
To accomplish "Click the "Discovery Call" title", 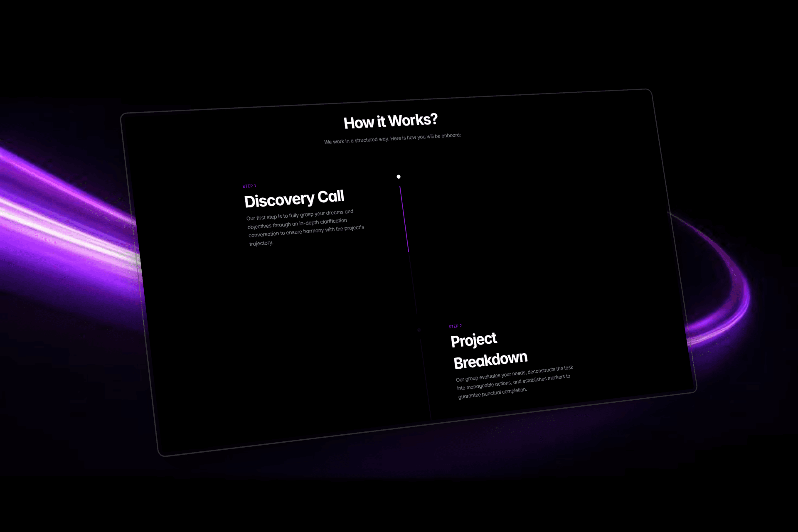I will 294,199.
